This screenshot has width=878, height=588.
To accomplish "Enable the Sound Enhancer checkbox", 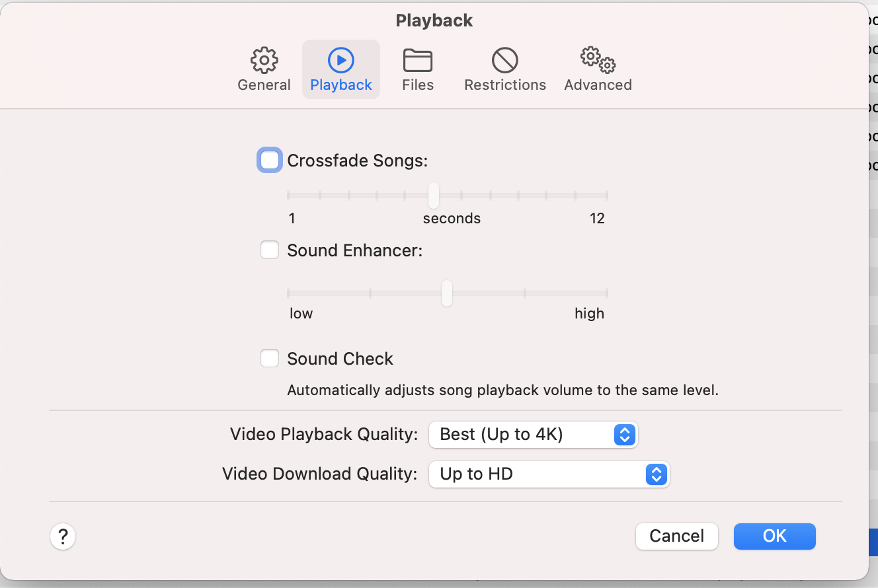I will coord(270,250).
